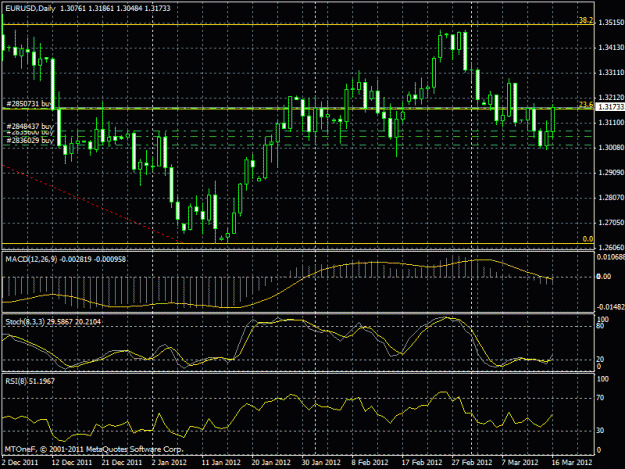Click price axis value 1.26060
The width and height of the screenshot is (625, 469).
[611, 247]
